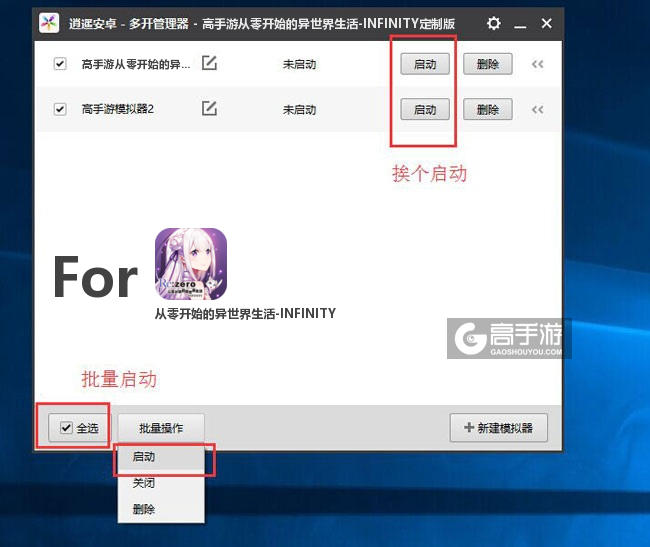Open settings via the gear icon
The image size is (650, 547).
(493, 23)
